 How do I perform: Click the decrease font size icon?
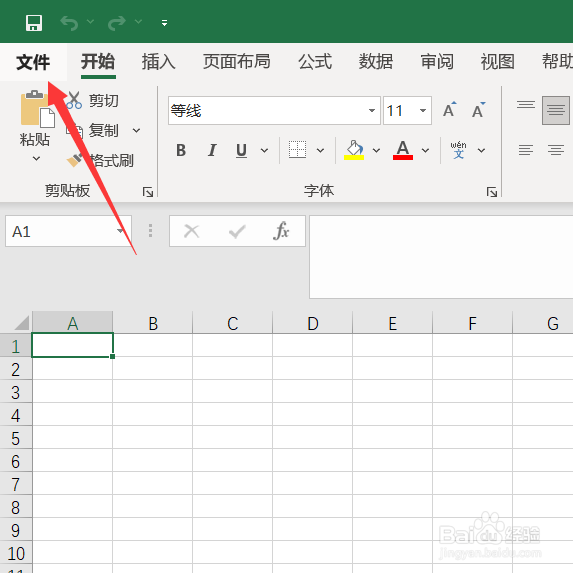click(x=478, y=110)
